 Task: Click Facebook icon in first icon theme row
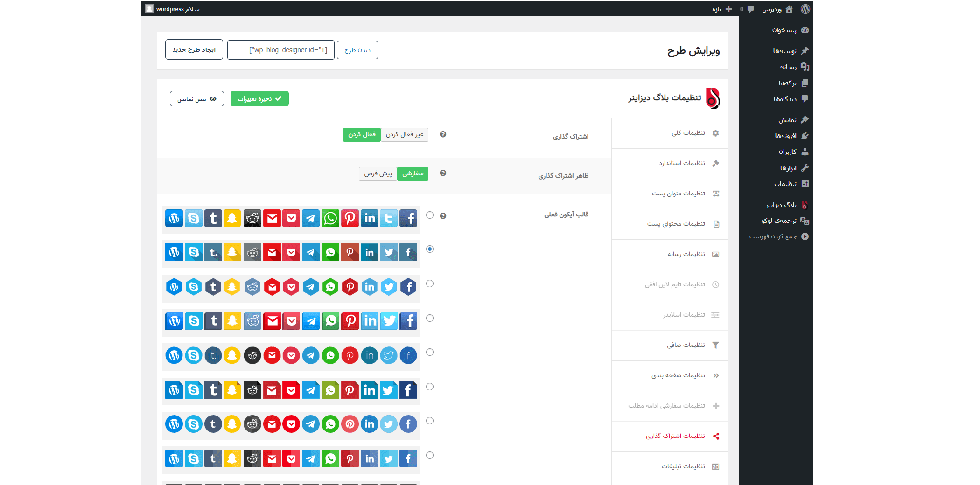pos(408,218)
